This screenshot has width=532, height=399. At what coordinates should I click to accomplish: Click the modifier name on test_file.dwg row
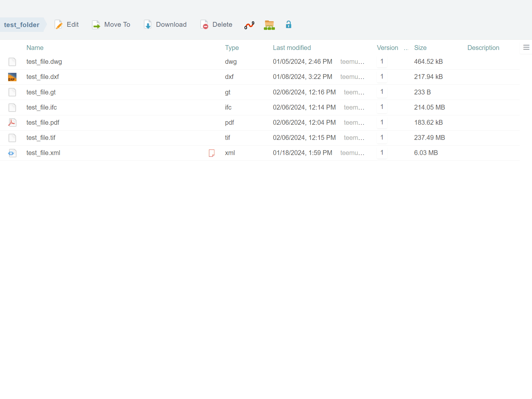[x=352, y=62]
